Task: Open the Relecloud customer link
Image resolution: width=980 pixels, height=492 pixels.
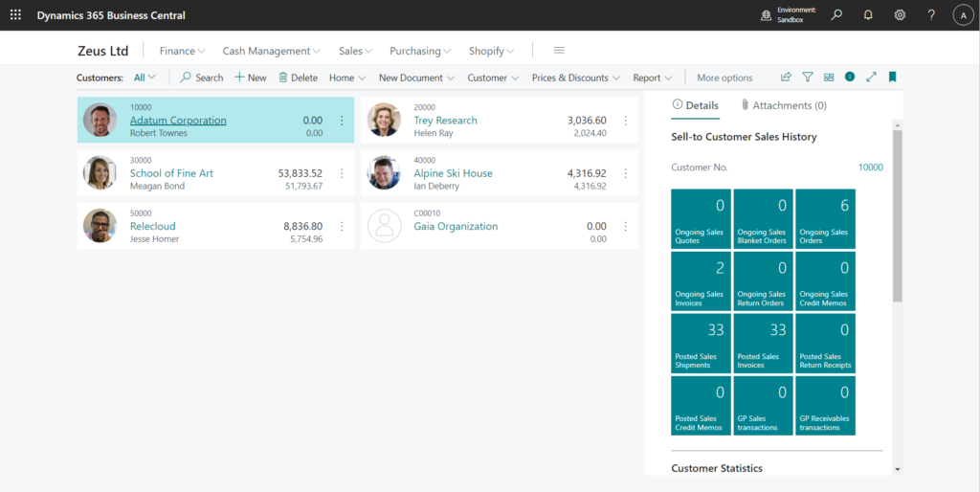Action: point(152,226)
